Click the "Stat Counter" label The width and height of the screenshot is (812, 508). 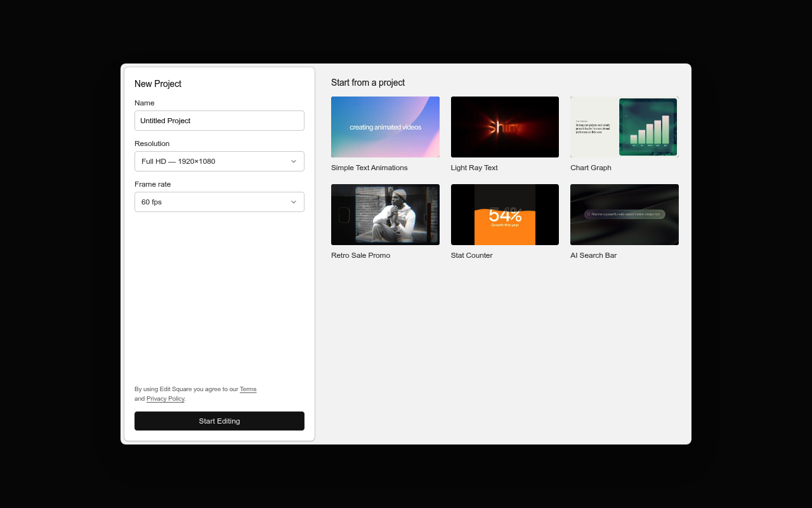(x=471, y=255)
